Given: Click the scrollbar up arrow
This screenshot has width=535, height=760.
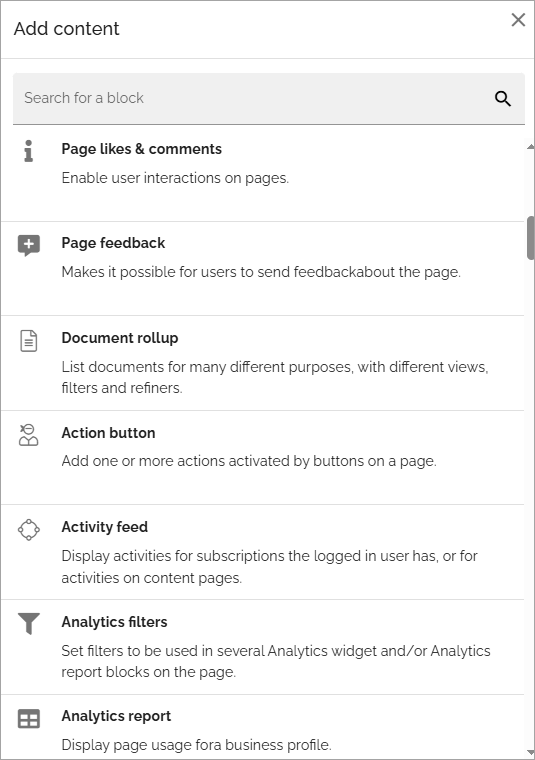Looking at the screenshot, I should (530, 146).
